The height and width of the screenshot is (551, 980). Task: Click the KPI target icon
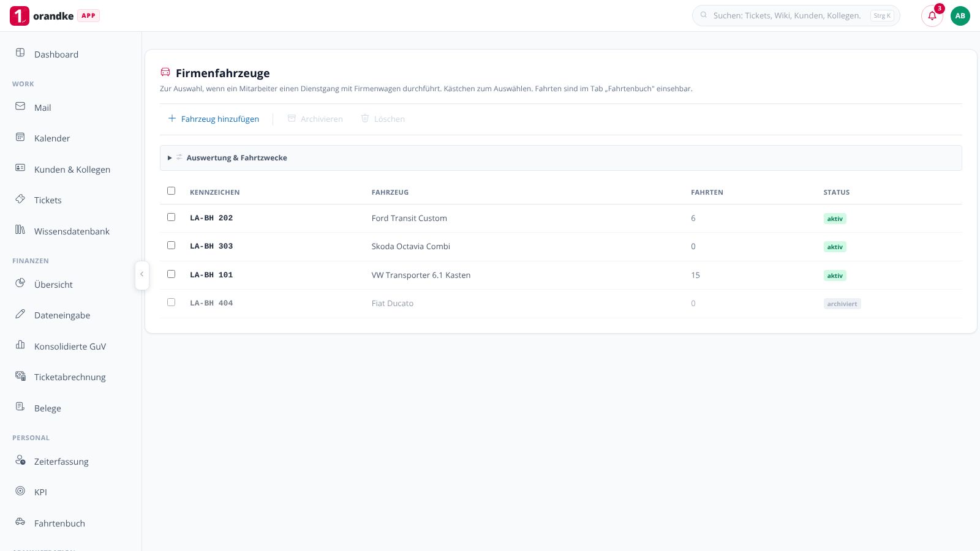pos(20,490)
